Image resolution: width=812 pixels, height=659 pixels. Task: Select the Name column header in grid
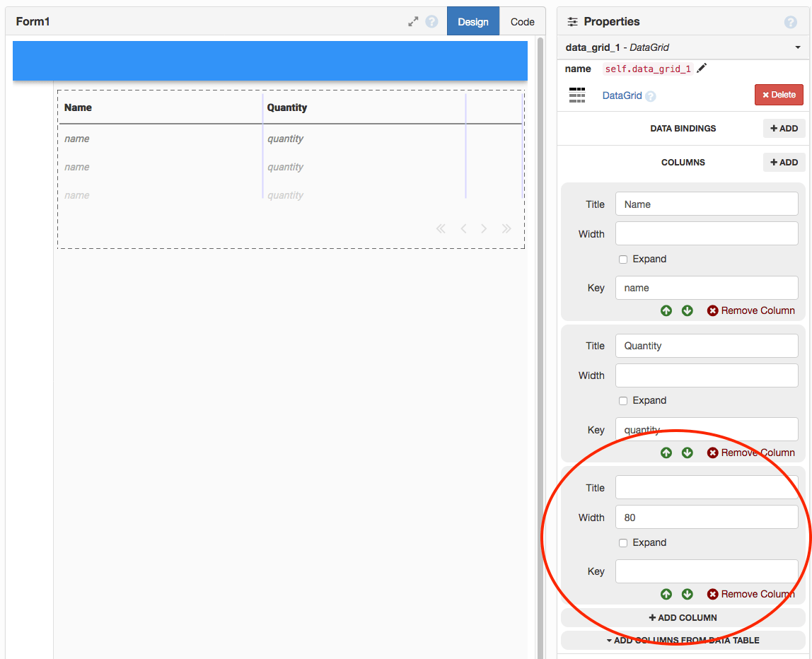point(78,107)
